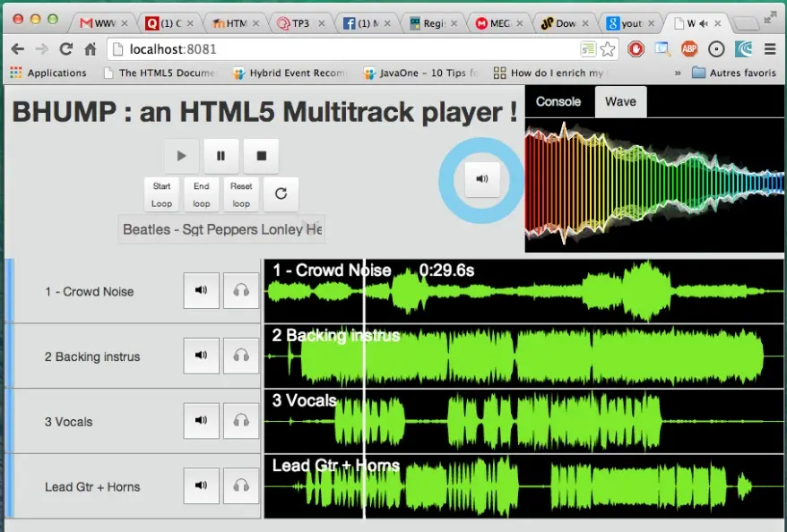Click the Lead Gtr + Horns waveform
The image size is (787, 532).
tap(523, 486)
